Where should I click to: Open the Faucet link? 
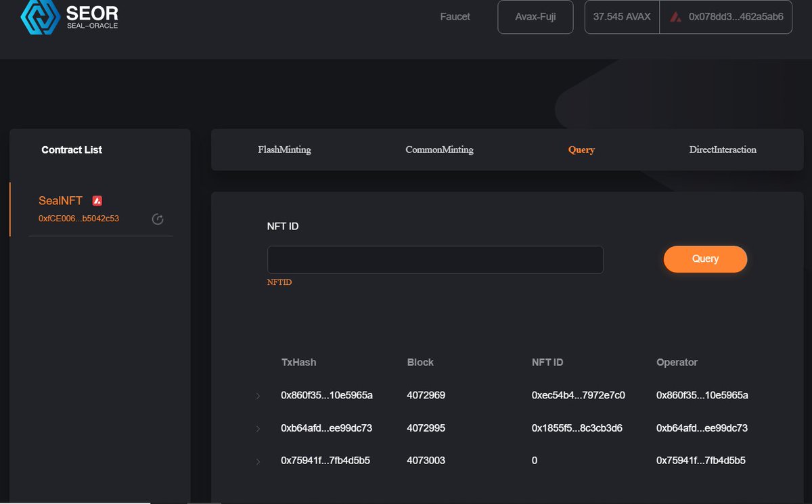click(455, 17)
